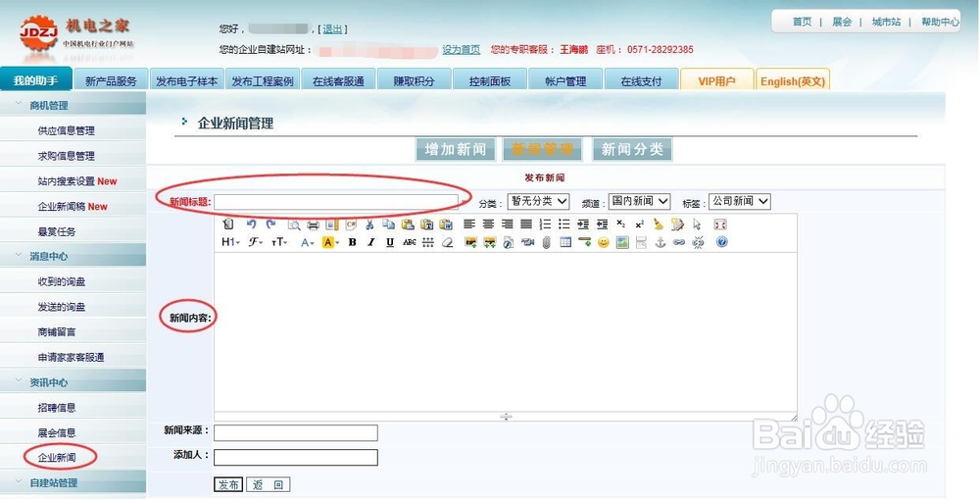Apply underline formatting
Screen dimensions: 980x499
(x=390, y=242)
